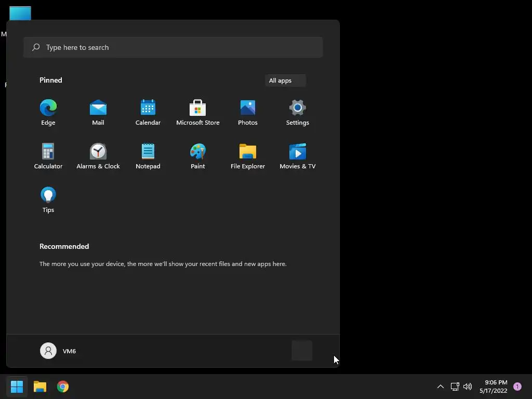The width and height of the screenshot is (532, 399).
Task: Launch Movies & TV
Action: (298, 156)
